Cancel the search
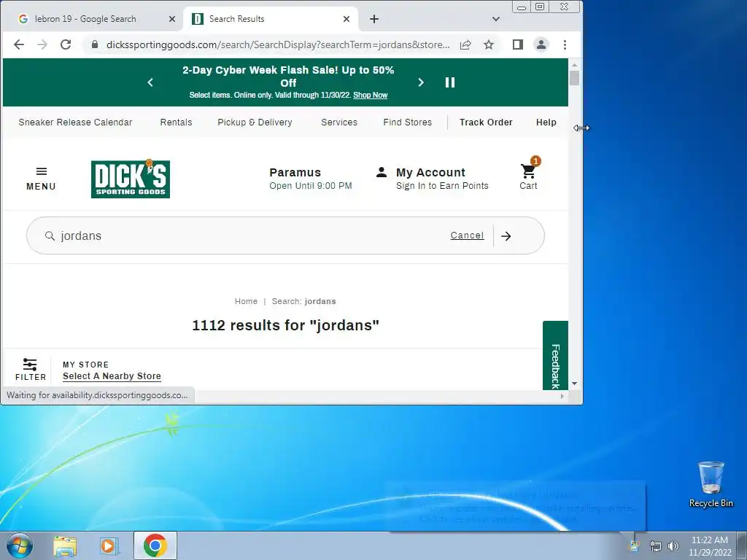Image resolution: width=747 pixels, height=560 pixels. coord(468,236)
